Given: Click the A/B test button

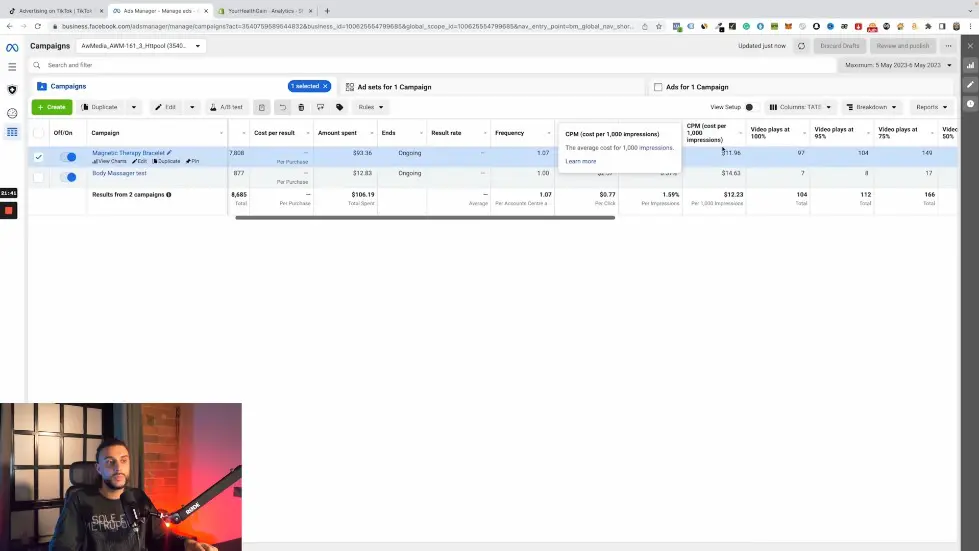Looking at the screenshot, I should coord(226,107).
